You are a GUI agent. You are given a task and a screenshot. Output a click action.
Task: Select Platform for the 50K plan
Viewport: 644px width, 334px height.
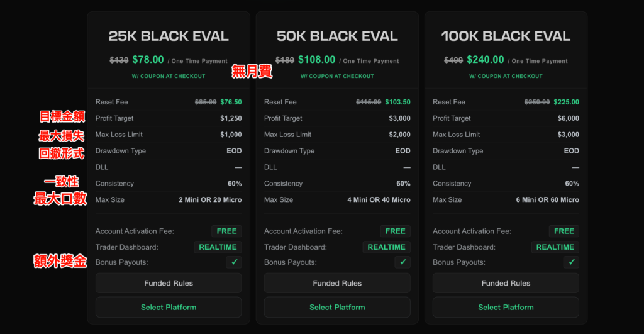click(337, 308)
